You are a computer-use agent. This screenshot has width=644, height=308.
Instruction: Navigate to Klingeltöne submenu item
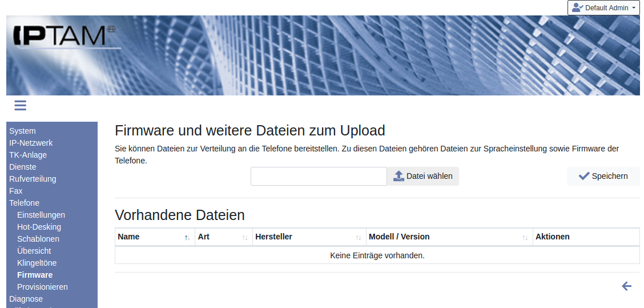pos(37,263)
